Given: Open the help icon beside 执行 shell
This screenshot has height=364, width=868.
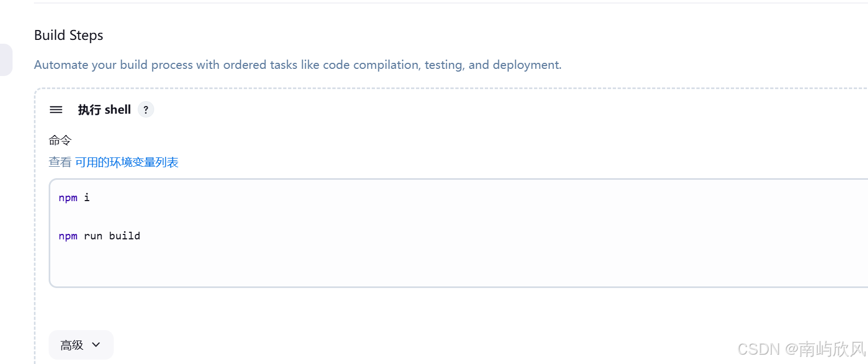Looking at the screenshot, I should click(146, 110).
